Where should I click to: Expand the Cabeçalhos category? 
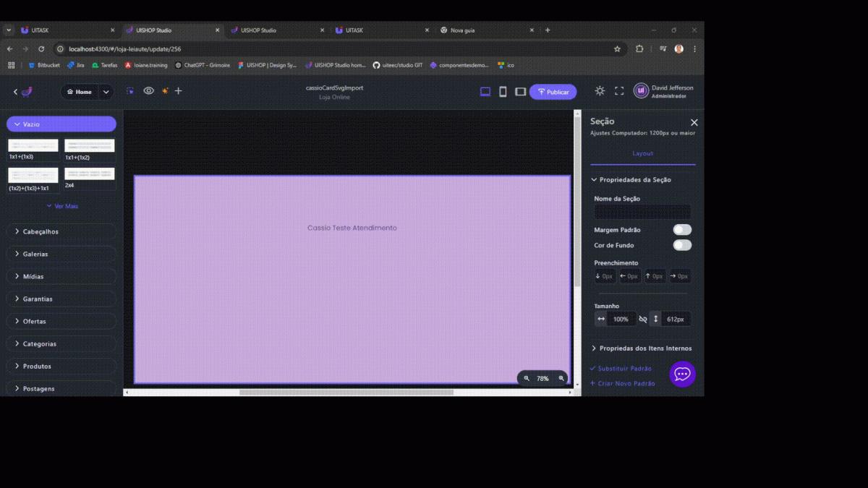click(x=61, y=232)
